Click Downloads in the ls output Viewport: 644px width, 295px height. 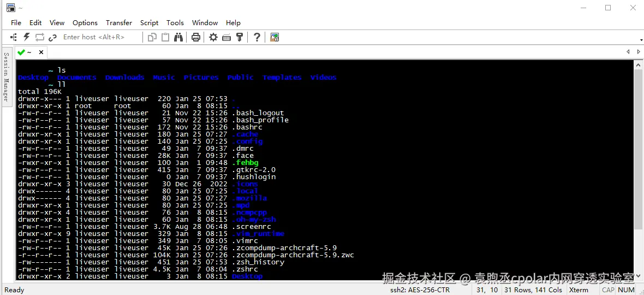point(125,77)
